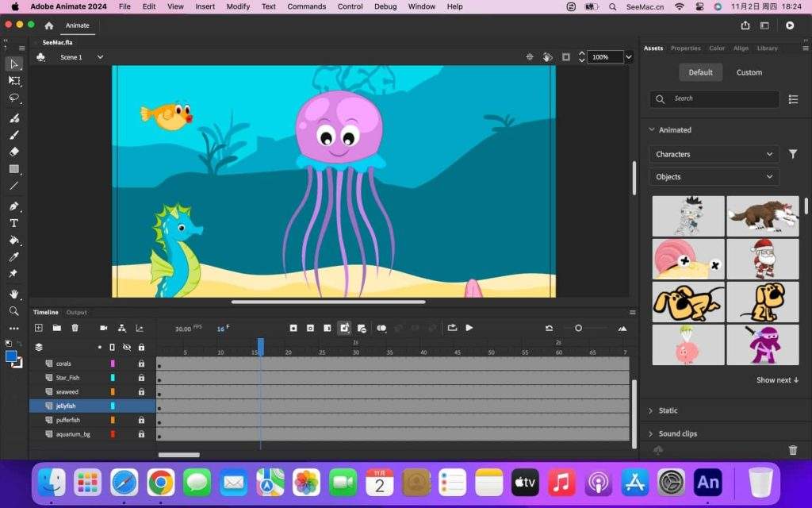Expand the Sound clips section
The width and height of the screenshot is (812, 508).
[x=677, y=433]
